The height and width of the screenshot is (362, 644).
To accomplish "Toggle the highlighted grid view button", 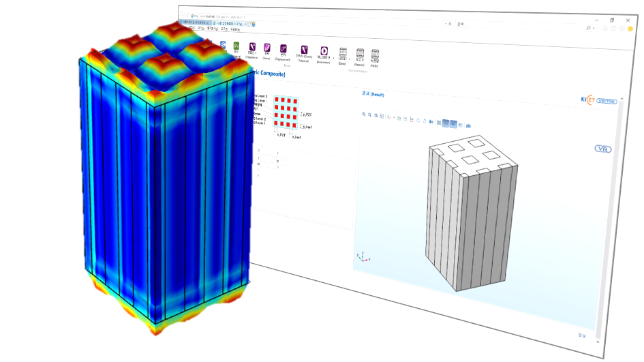I will coord(445,123).
